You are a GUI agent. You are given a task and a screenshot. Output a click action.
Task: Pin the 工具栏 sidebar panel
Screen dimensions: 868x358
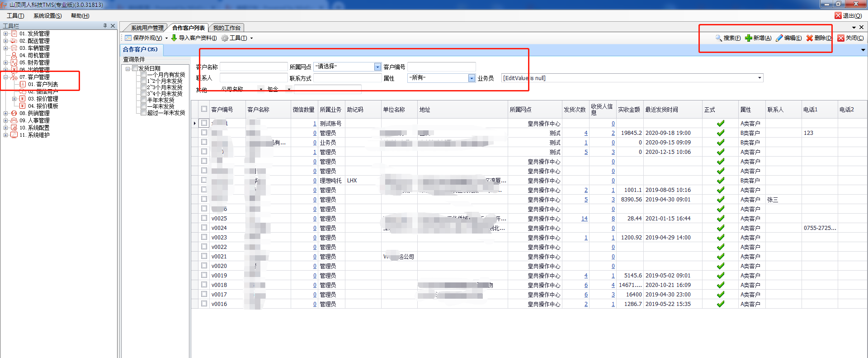[x=105, y=26]
